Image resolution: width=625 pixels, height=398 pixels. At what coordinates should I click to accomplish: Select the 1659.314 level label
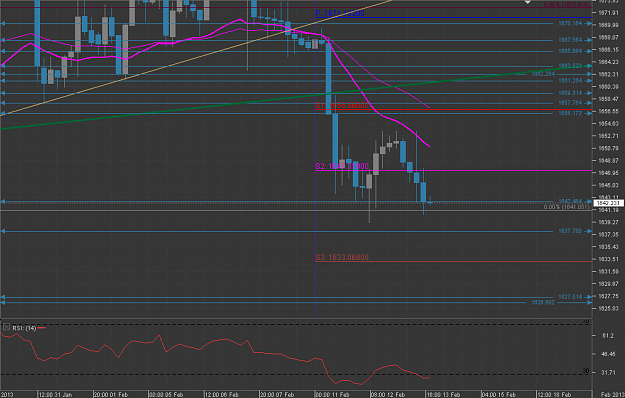pyautogui.click(x=570, y=93)
